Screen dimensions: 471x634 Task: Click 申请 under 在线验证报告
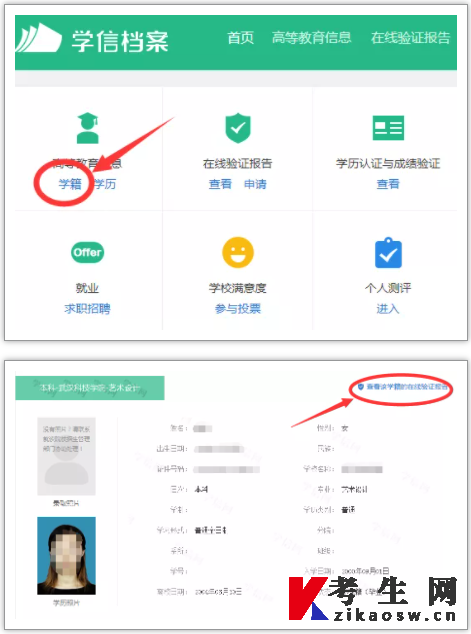[x=255, y=184]
